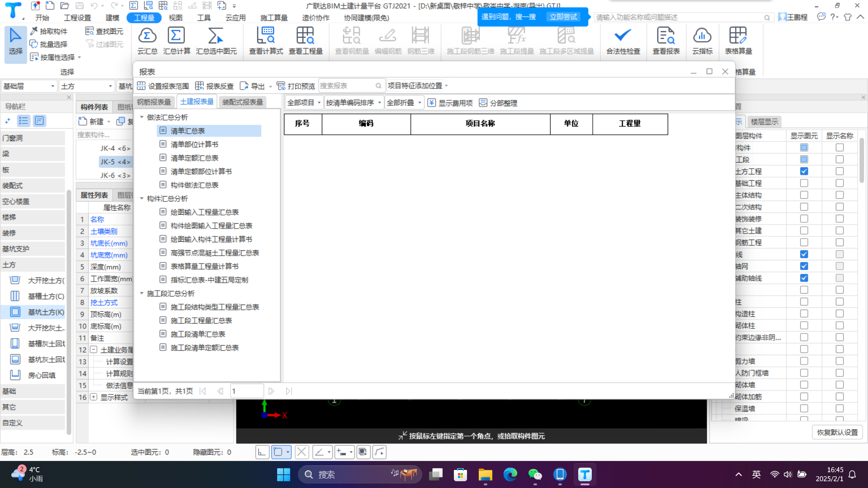Open 云指标 cloud indicator tool
The width and height of the screenshot is (868, 488).
pyautogui.click(x=702, y=41)
